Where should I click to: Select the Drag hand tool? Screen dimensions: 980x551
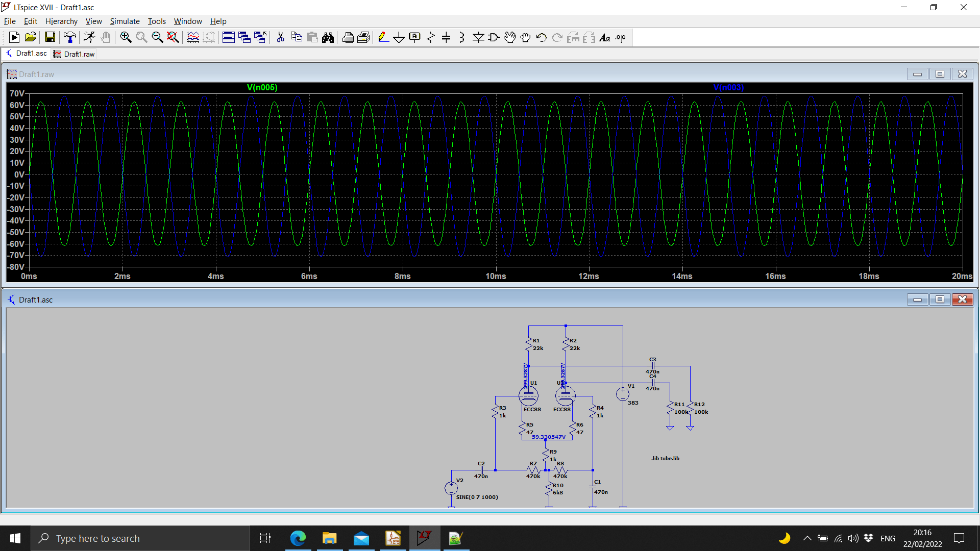tap(526, 37)
